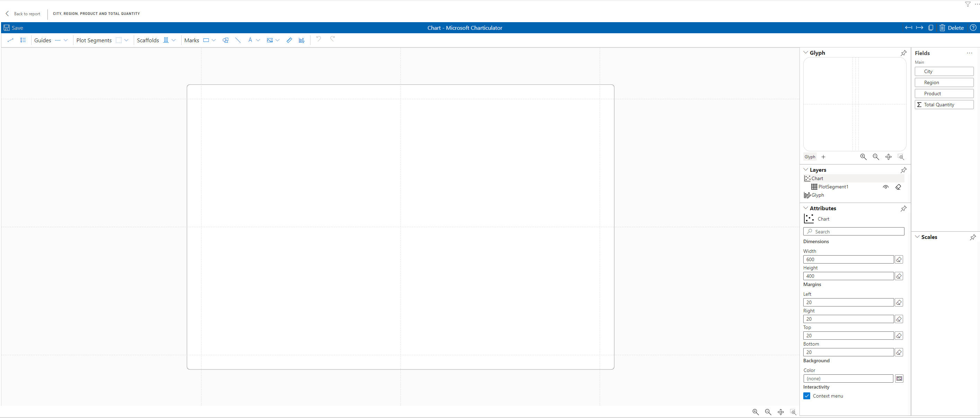Zoom in on the Glyph panel
This screenshot has width=980, height=418.
(x=863, y=157)
